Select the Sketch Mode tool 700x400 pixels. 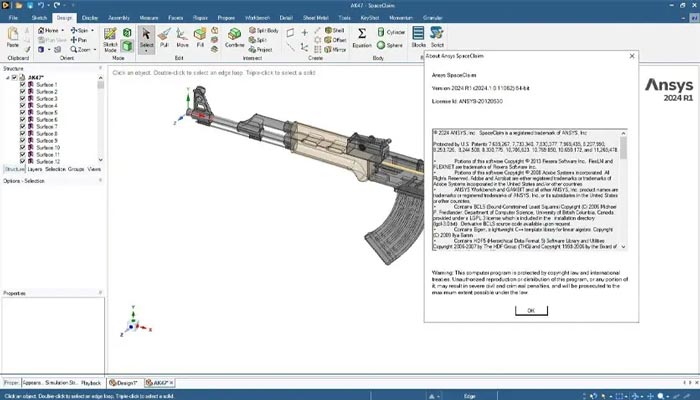[x=110, y=39]
